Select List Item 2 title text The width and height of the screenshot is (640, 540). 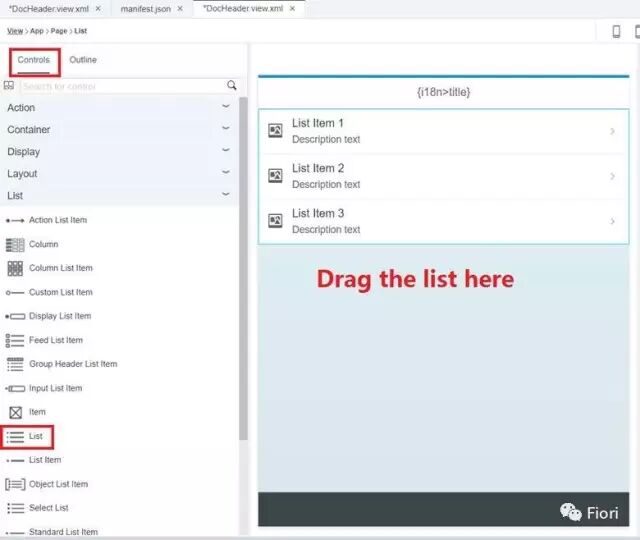(x=318, y=168)
